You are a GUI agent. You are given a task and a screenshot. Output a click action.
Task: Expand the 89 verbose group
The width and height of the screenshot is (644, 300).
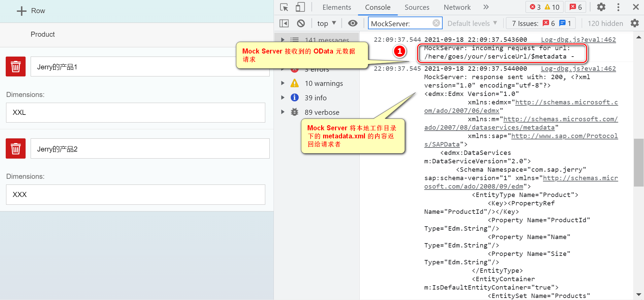point(283,112)
